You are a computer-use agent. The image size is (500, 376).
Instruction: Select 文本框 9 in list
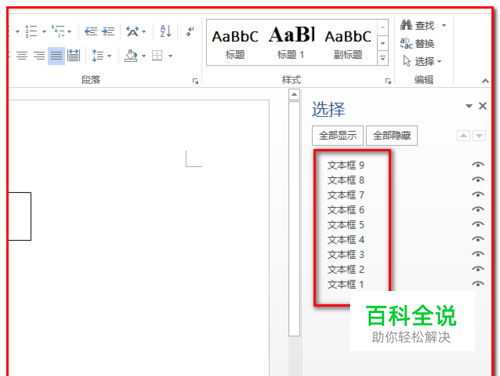click(346, 165)
